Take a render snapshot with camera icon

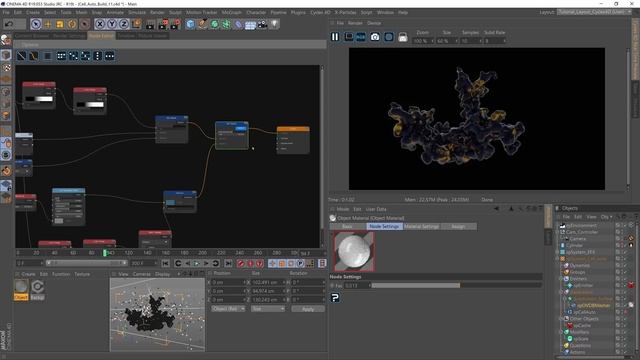coord(375,37)
